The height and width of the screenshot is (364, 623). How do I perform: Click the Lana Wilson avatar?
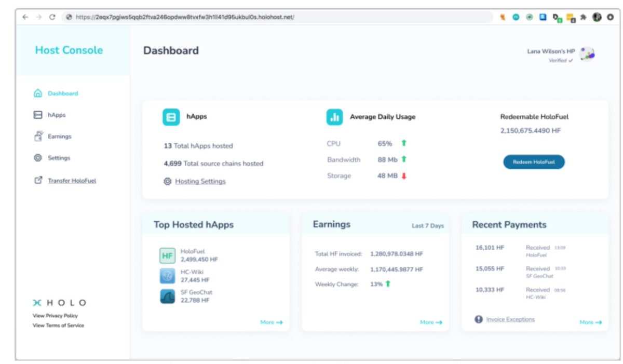pos(587,53)
